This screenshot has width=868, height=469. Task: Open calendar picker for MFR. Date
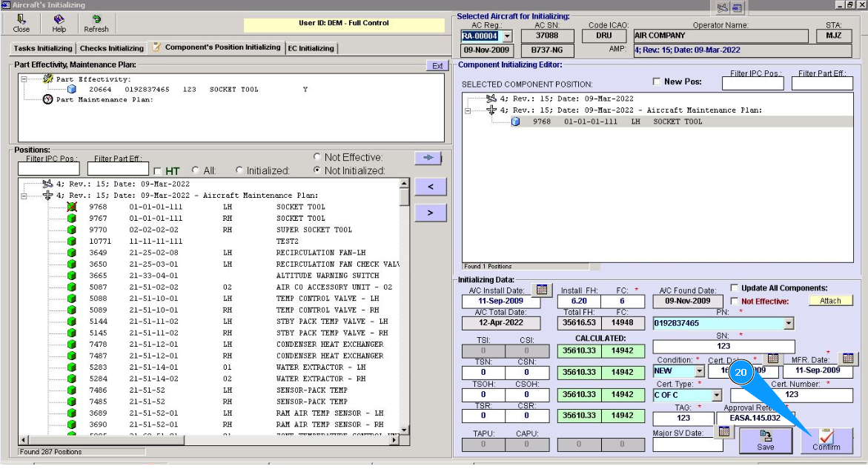tap(848, 359)
